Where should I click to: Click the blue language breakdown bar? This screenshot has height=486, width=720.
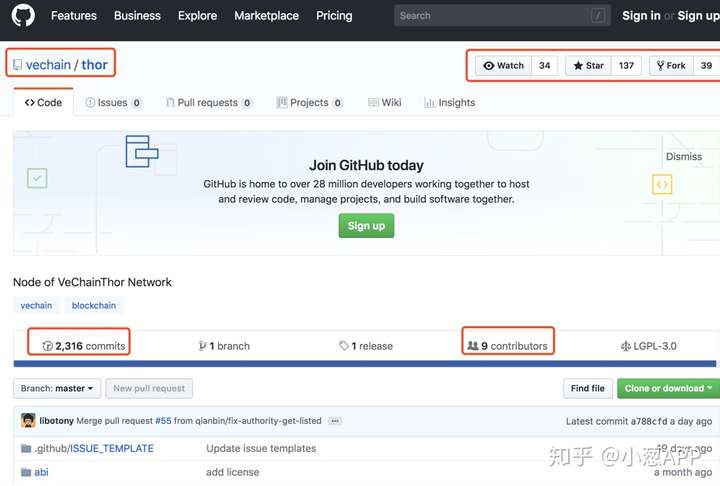(x=365, y=364)
